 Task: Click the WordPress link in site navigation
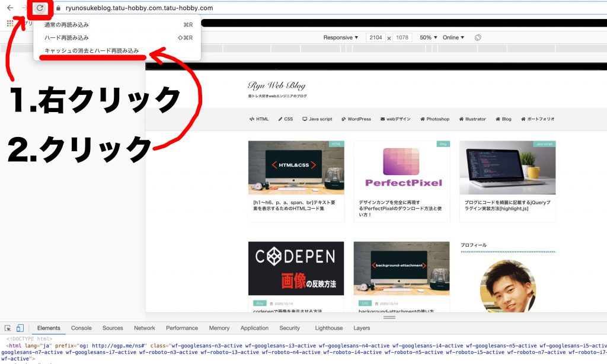[356, 119]
